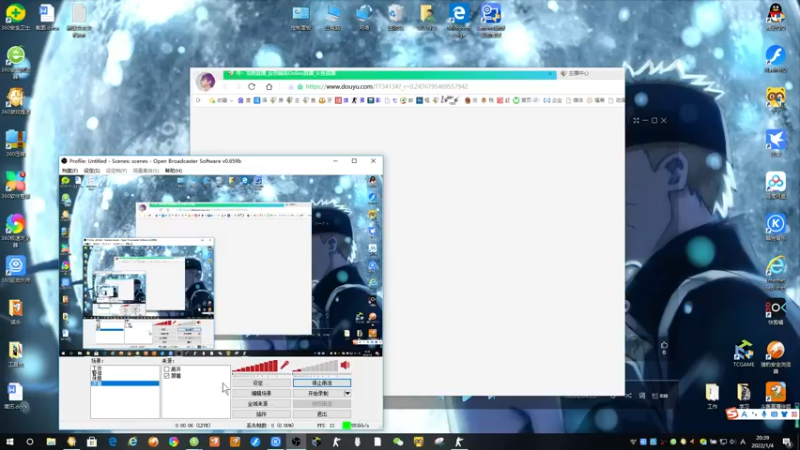Viewport: 800px width, 450px height.
Task: Open the TCGAME desktop shortcut
Action: pyautogui.click(x=743, y=354)
